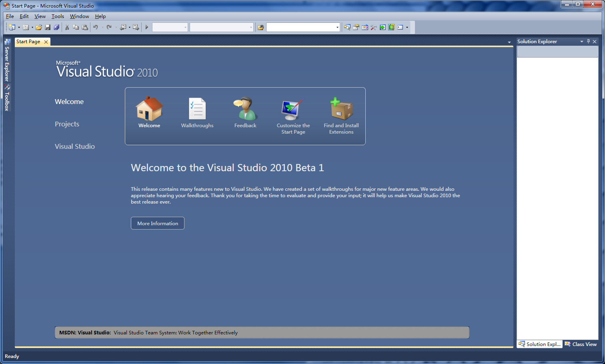The image size is (605, 364).
Task: Expand the Find combo box dropdown arrow
Action: [x=337, y=27]
